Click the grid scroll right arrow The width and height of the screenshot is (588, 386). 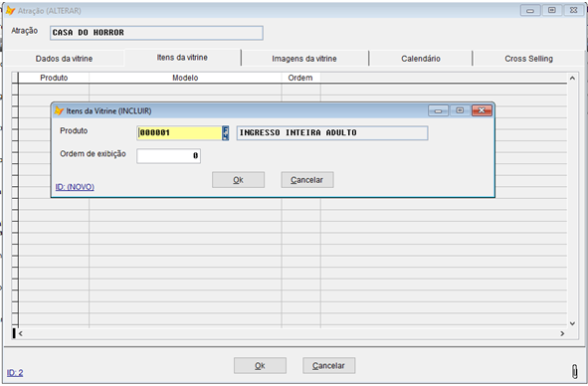coord(562,333)
